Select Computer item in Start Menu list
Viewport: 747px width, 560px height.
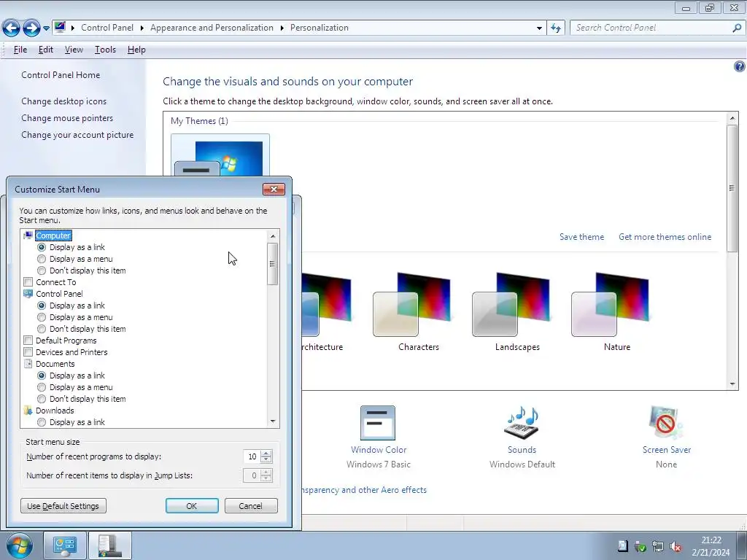tap(53, 236)
